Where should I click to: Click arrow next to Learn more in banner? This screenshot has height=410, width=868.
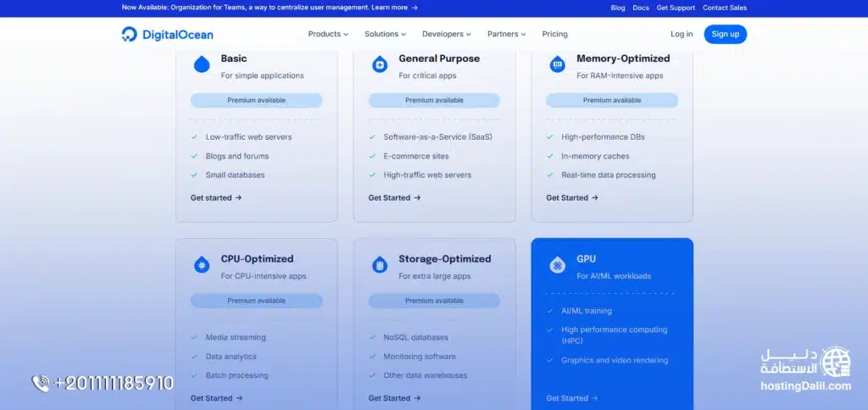tap(415, 8)
